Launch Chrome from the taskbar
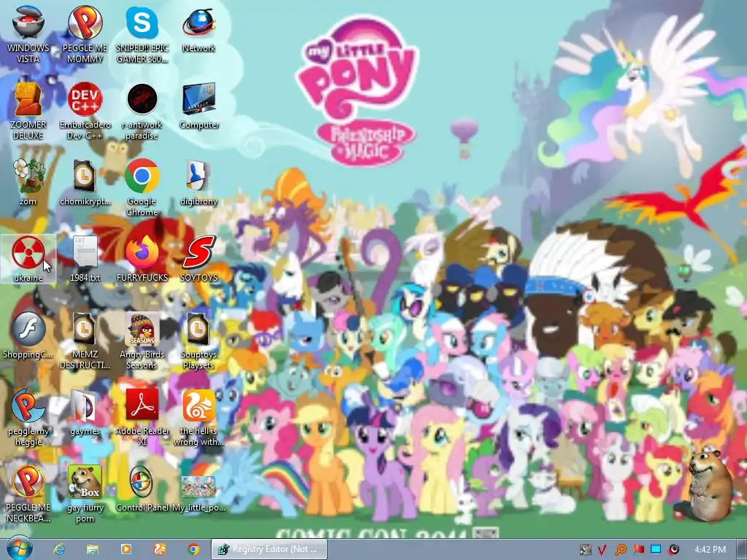 coord(193,549)
